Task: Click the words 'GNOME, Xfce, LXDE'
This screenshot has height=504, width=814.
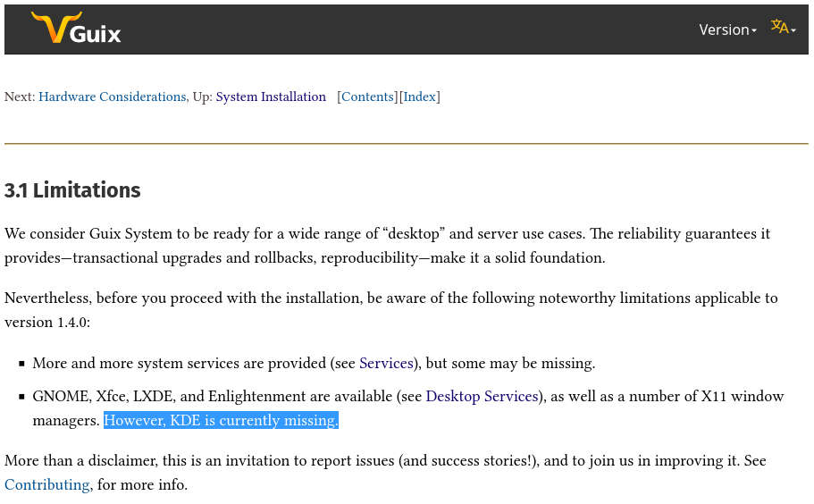Action: point(103,397)
